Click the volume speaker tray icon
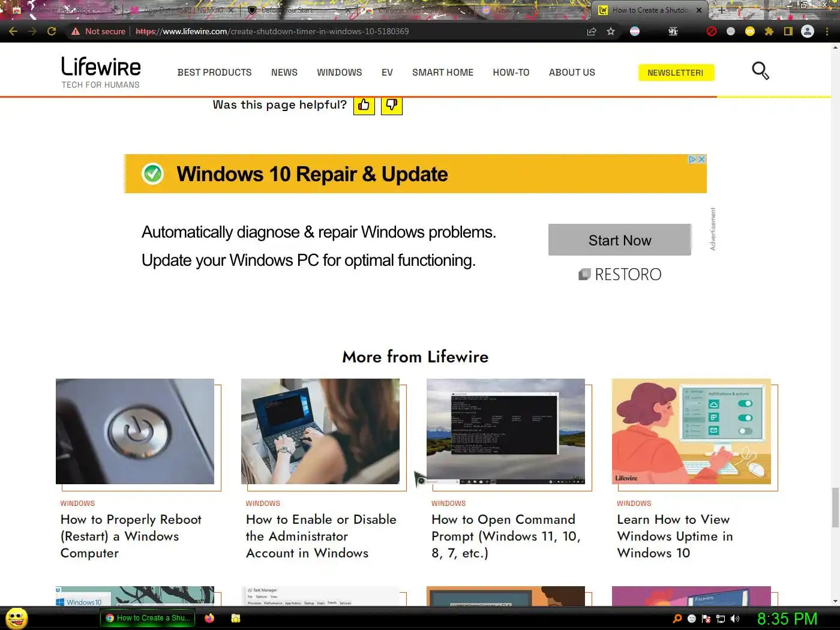Screen dimensions: 840x630 point(735,619)
